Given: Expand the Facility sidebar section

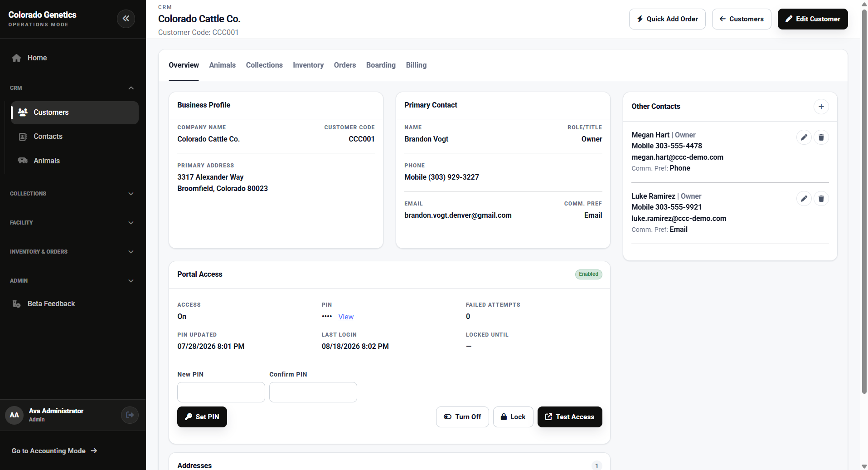Looking at the screenshot, I should 73,223.
